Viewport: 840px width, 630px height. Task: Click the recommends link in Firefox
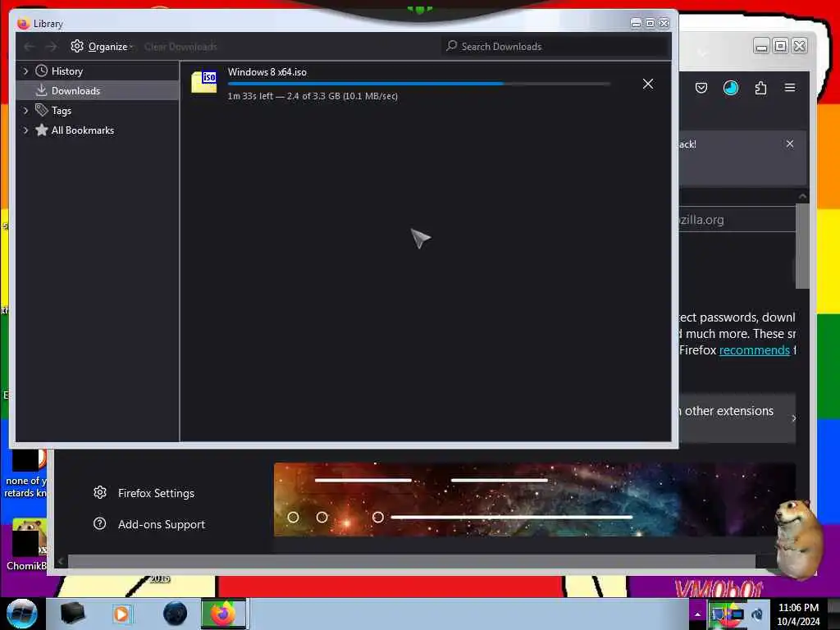coord(755,349)
